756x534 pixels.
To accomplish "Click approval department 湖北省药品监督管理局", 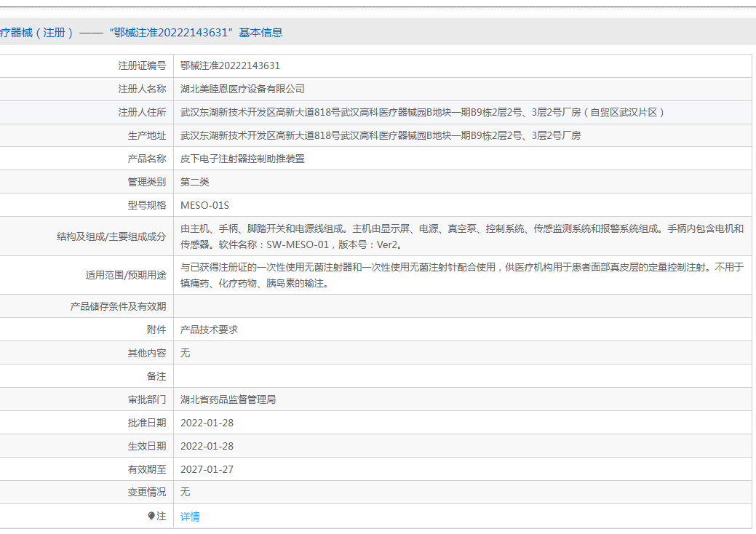I will tap(228, 399).
